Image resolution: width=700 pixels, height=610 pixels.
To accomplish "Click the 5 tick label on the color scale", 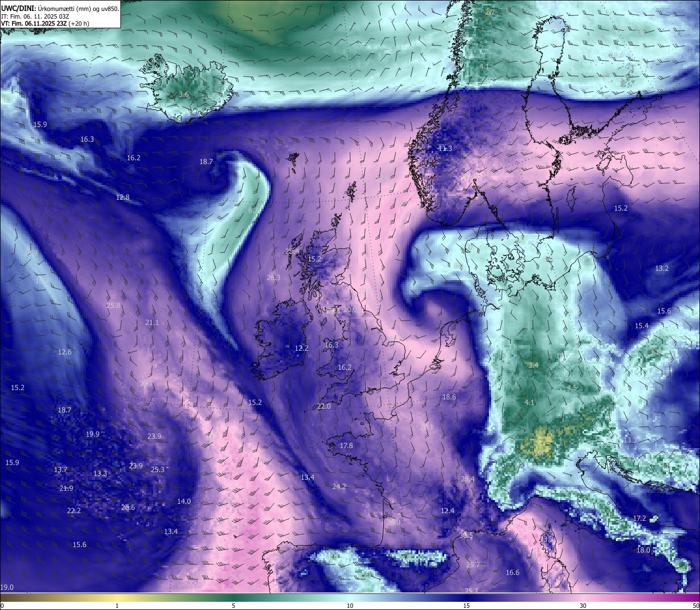I will (x=234, y=606).
